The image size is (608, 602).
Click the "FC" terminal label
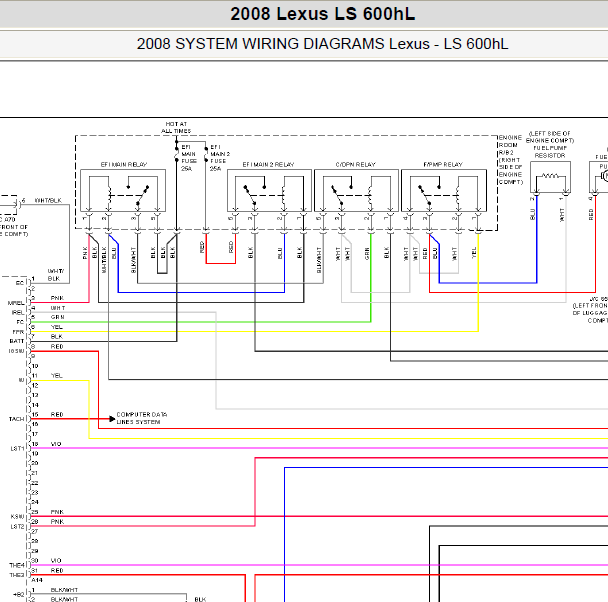[20, 322]
